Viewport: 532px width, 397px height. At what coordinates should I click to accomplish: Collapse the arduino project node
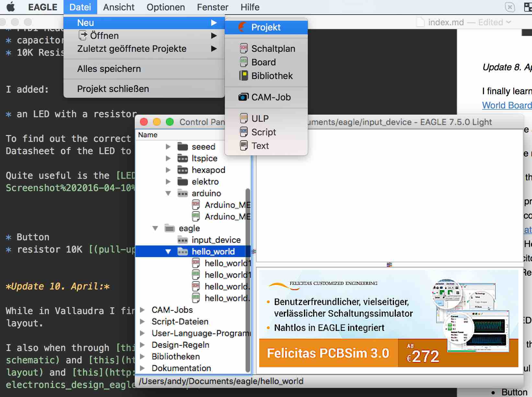point(168,193)
